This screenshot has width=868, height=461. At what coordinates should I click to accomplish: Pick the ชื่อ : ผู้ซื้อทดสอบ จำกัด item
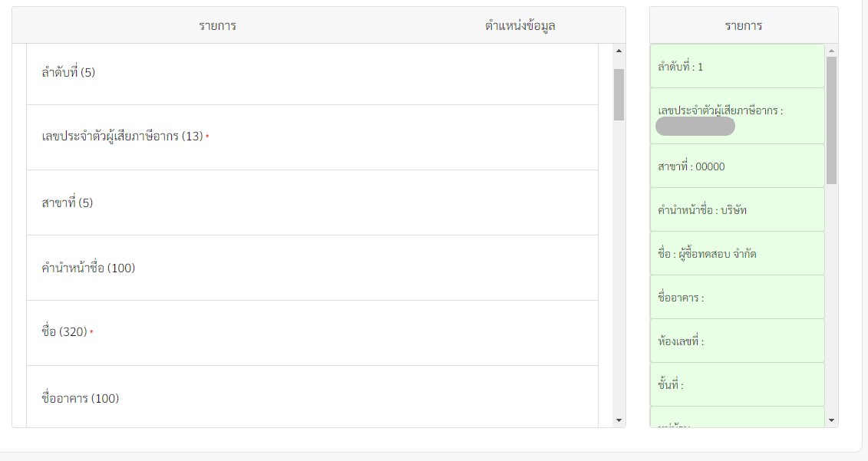737,254
